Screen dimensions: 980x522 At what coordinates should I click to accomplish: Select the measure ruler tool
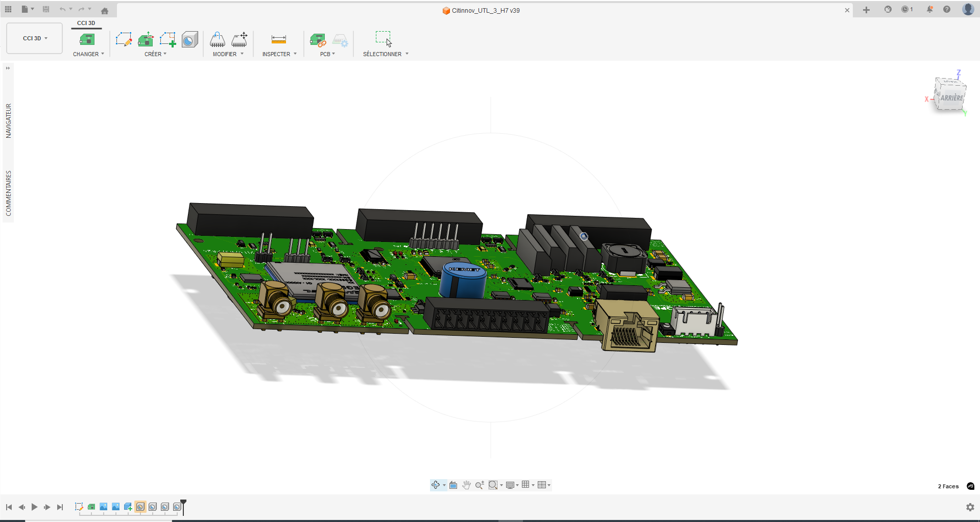coord(279,39)
